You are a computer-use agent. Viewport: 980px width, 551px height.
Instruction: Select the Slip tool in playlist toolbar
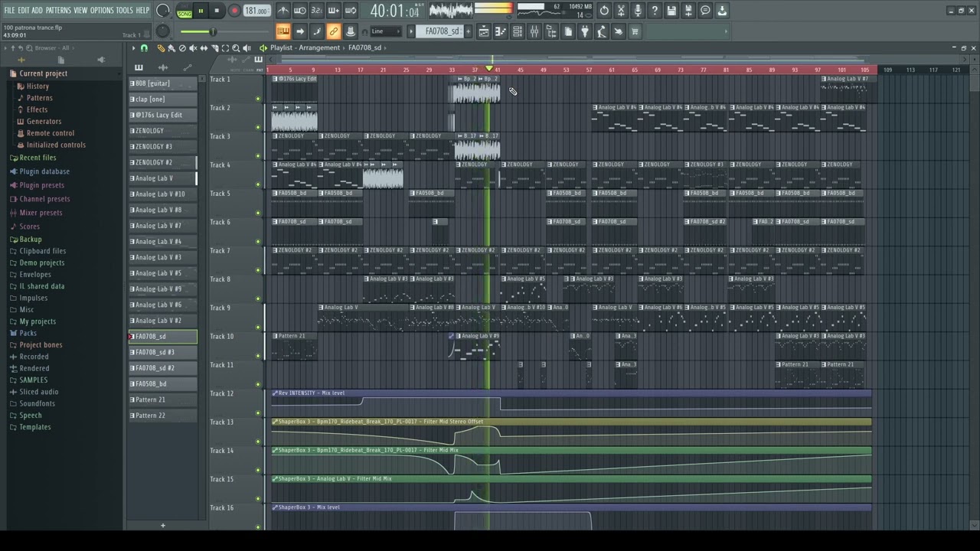[x=204, y=48]
